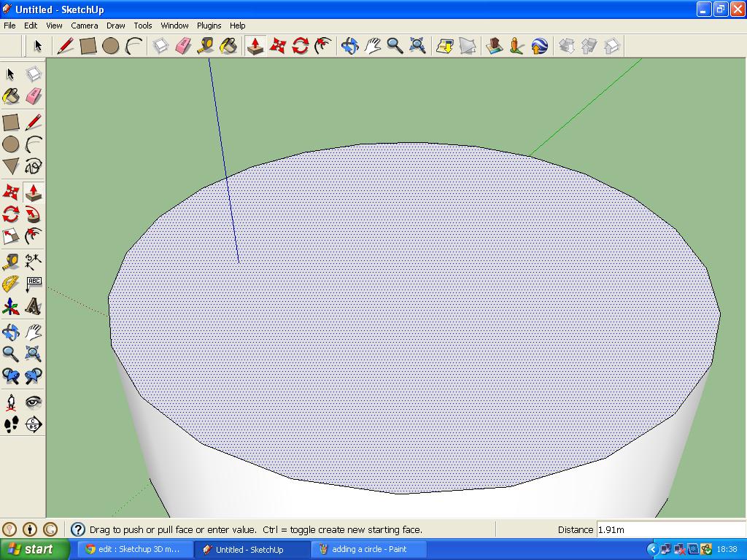Click the geo-location status bar icon
The height and width of the screenshot is (560, 747).
(9, 529)
